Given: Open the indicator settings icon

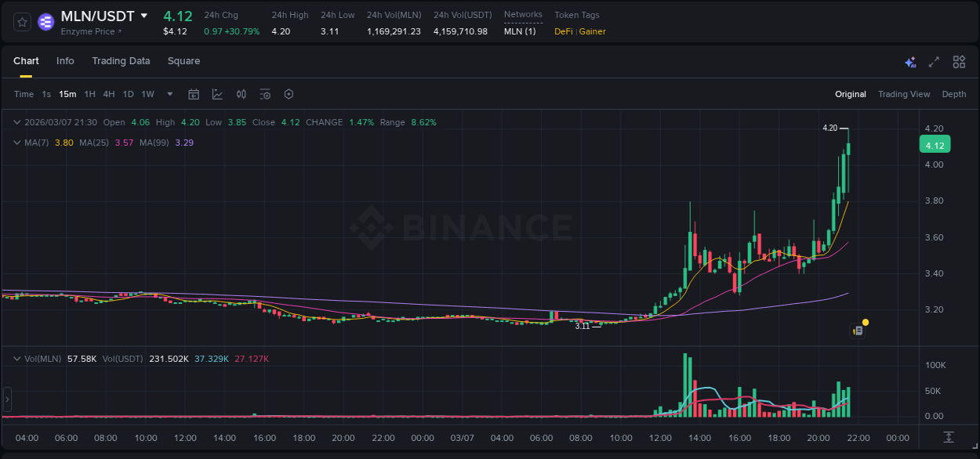Looking at the screenshot, I should click(265, 94).
